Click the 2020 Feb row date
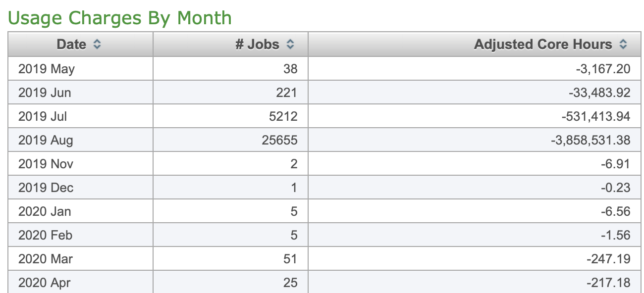The height and width of the screenshot is (293, 644). [x=46, y=235]
